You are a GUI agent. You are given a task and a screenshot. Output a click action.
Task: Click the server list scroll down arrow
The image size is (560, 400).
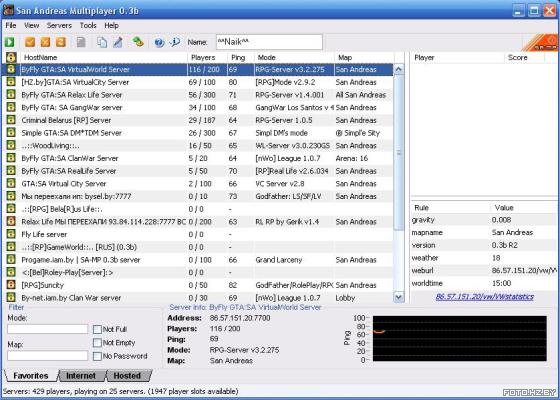[x=399, y=297]
